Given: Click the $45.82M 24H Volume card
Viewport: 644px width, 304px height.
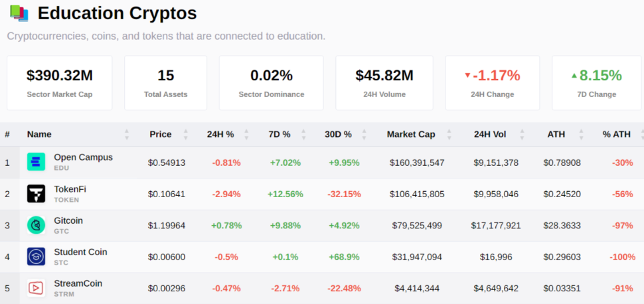Looking at the screenshot, I should (x=384, y=83).
